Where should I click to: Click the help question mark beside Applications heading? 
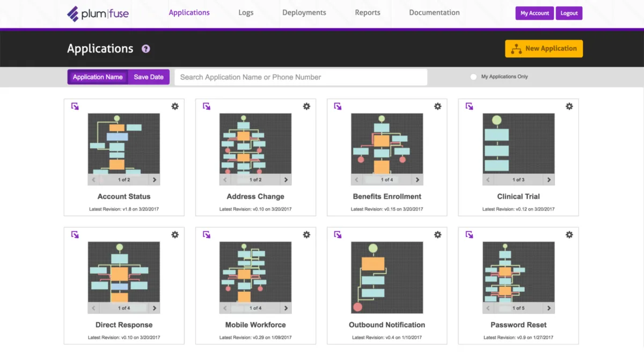tap(145, 49)
